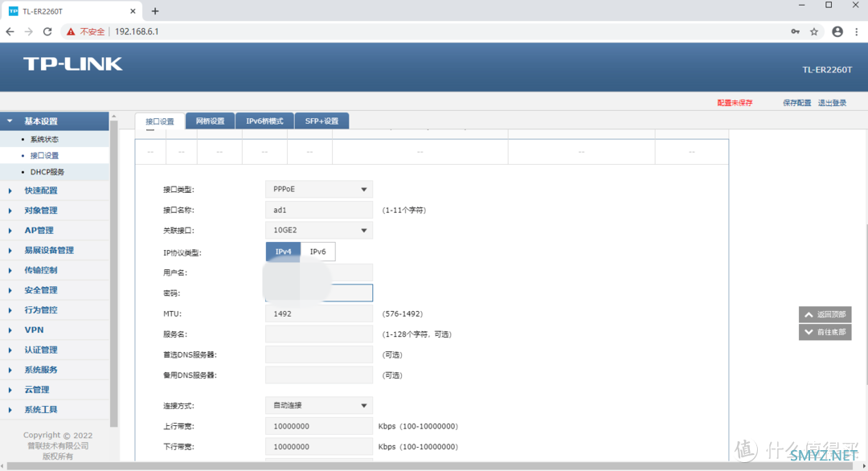Select IPv4 protocol type

coord(284,252)
